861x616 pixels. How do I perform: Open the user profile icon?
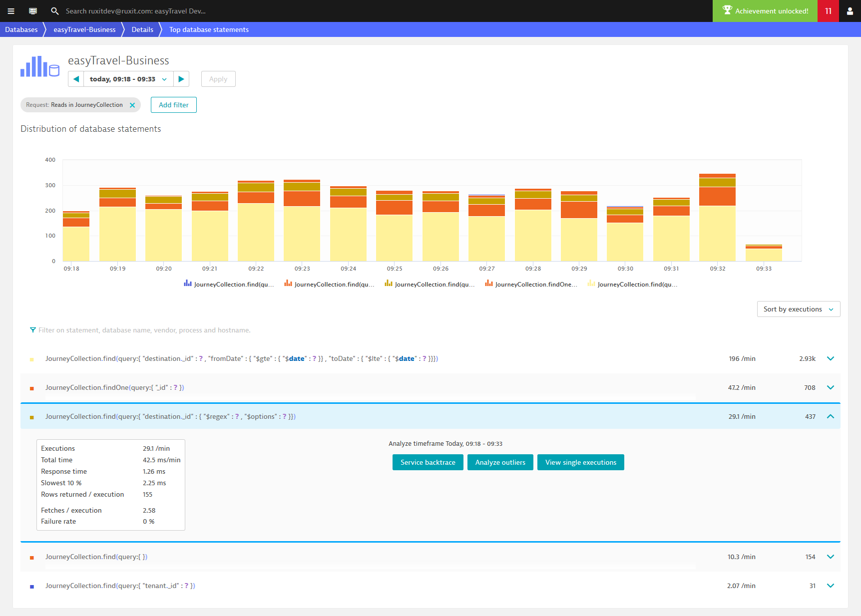pyautogui.click(x=850, y=11)
